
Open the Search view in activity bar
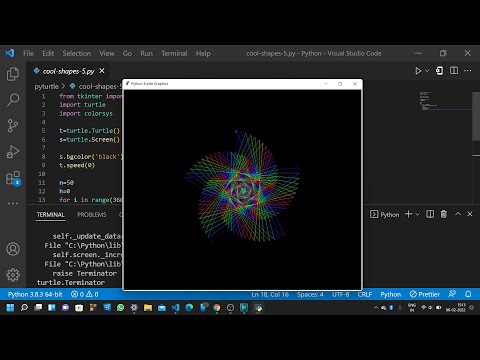(x=13, y=100)
